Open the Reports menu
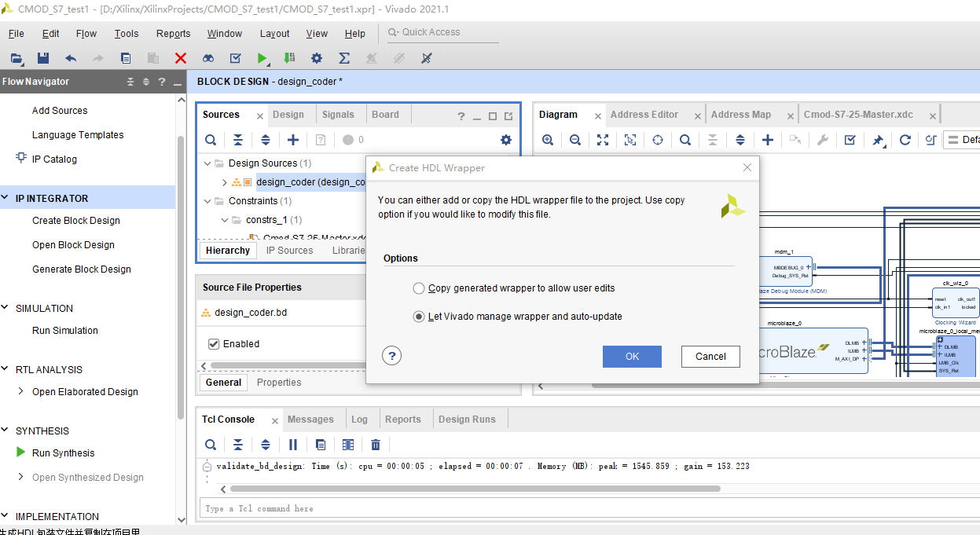 point(174,34)
